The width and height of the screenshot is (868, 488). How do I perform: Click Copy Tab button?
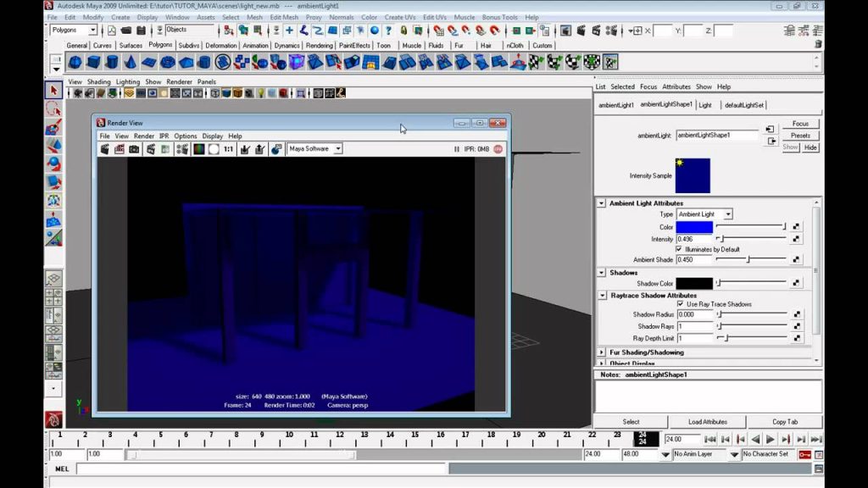785,422
